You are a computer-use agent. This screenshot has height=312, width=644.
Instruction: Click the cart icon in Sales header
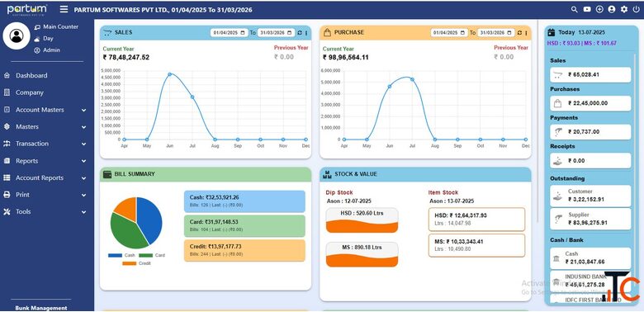pyautogui.click(x=107, y=32)
